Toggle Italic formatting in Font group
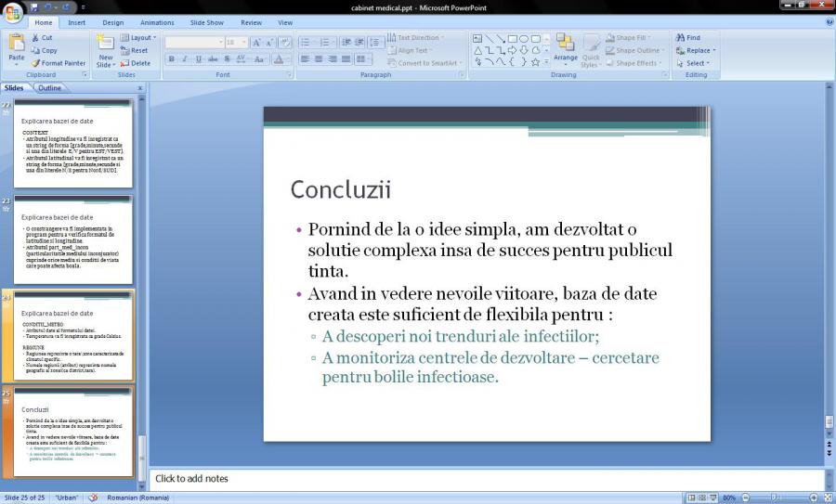 pos(186,59)
